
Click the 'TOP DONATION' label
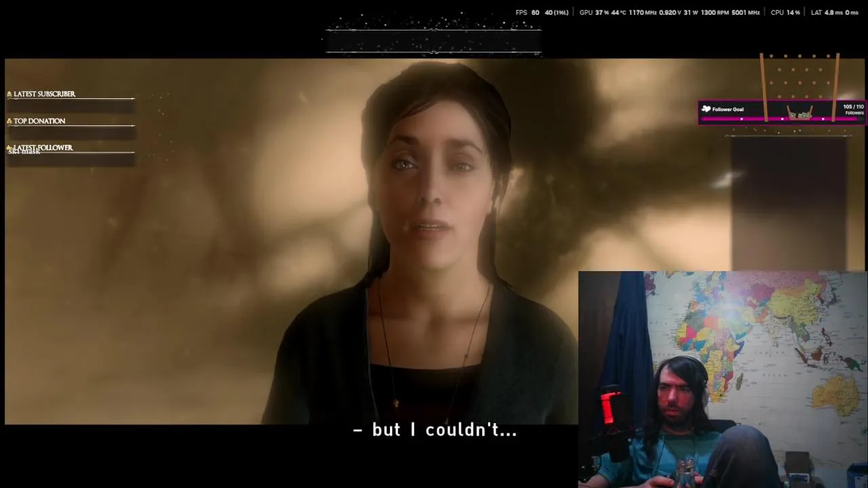click(39, 121)
